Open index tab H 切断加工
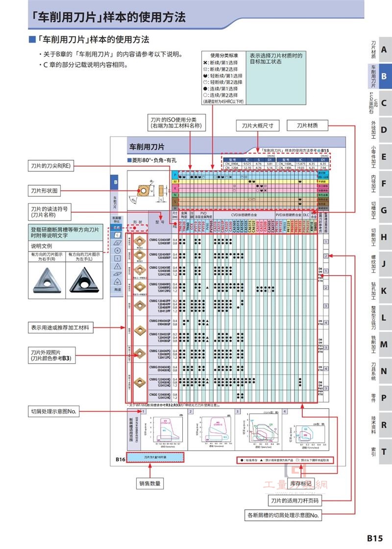This screenshot has height=549, width=392. coord(381,237)
